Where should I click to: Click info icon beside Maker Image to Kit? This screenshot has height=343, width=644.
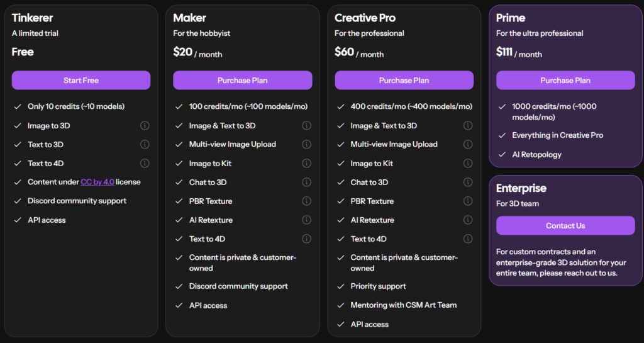coord(306,164)
